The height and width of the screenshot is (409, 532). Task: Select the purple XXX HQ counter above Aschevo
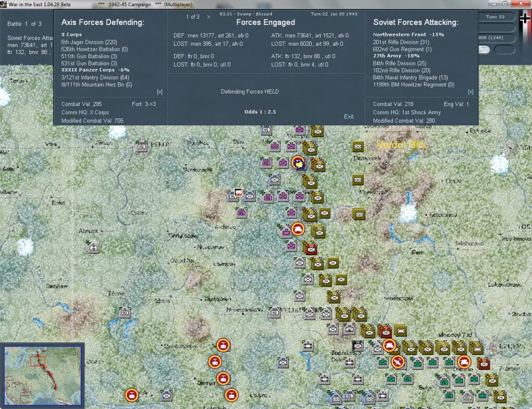[241, 213]
